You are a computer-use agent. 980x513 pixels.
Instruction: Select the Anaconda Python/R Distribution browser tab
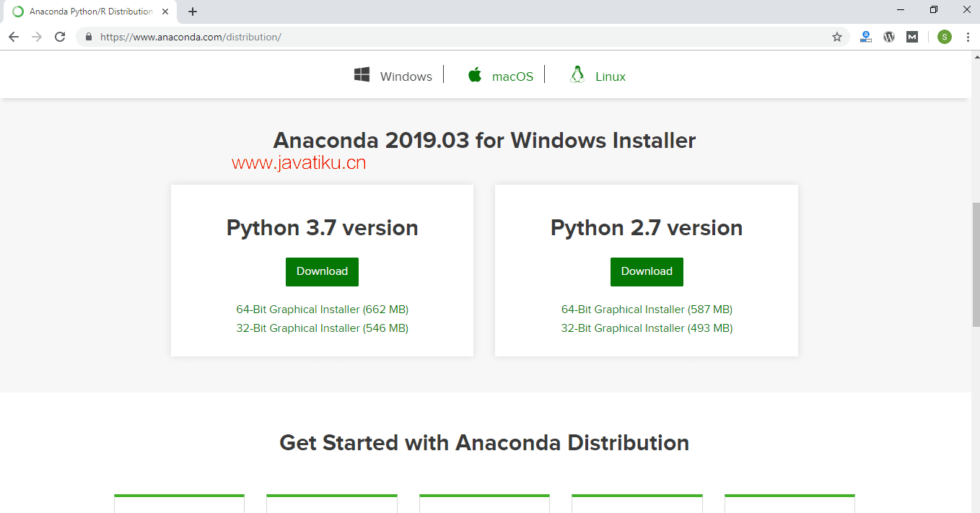click(92, 12)
